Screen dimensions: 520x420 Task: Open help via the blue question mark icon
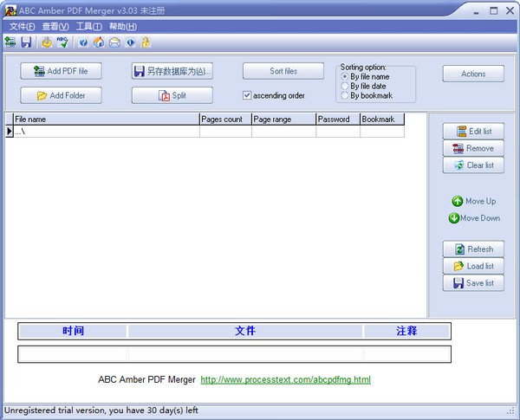click(x=83, y=42)
